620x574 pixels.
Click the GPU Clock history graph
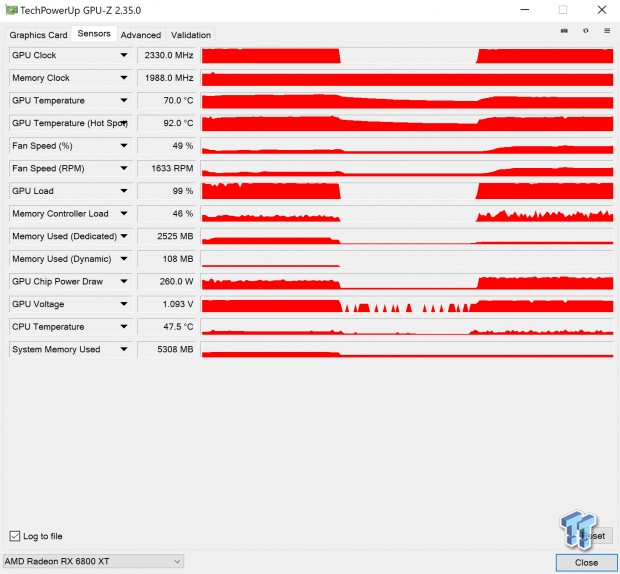407,55
